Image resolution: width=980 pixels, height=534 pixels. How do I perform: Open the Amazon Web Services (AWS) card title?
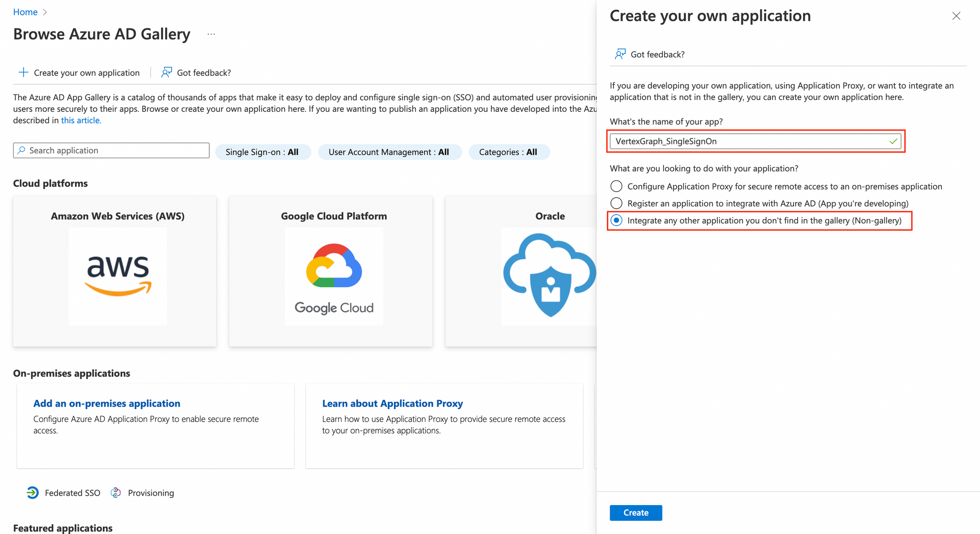[x=118, y=216]
